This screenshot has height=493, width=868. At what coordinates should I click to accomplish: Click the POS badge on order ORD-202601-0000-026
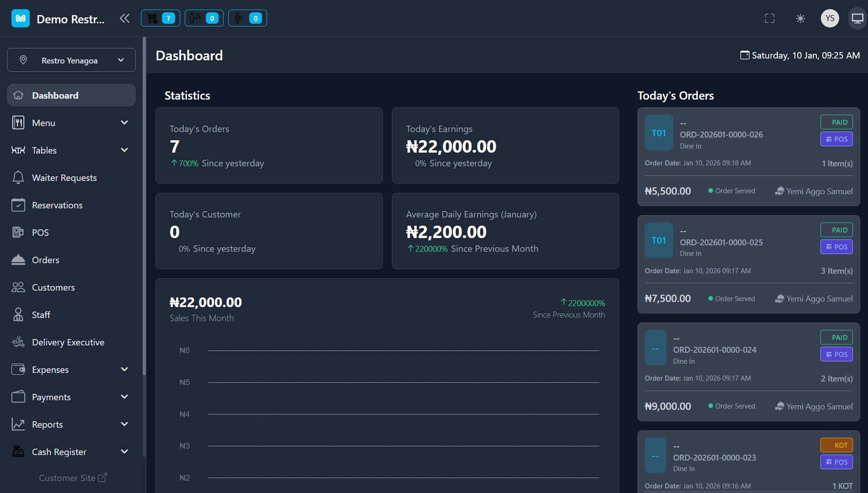(836, 139)
